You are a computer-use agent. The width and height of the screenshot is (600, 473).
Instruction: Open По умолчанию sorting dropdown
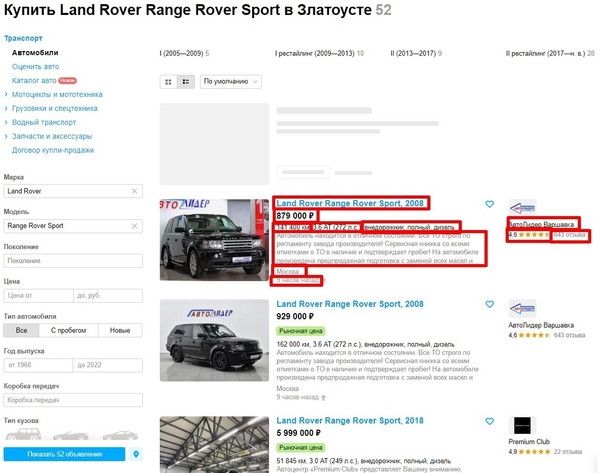[231, 82]
